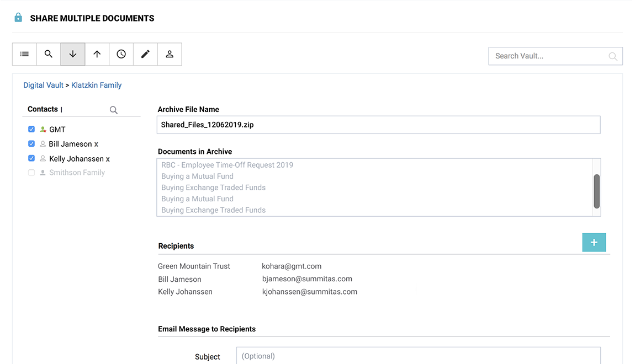Click the Contacts search magnifier icon
Image resolution: width=635 pixels, height=364 pixels.
(114, 110)
